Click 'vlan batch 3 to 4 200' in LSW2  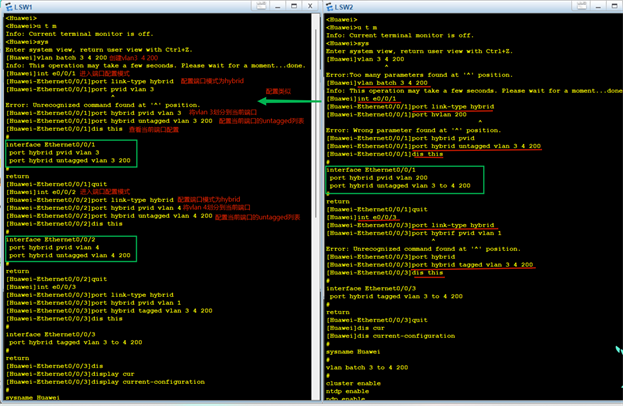(369, 367)
